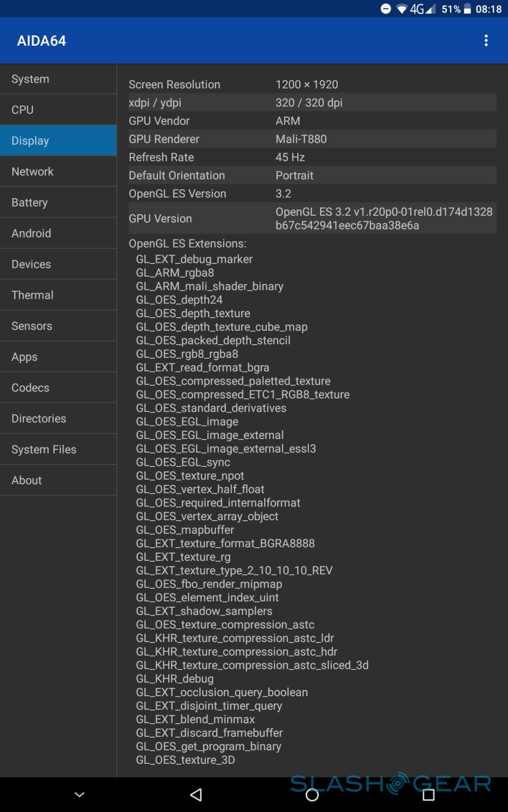Open the three-dot overflow menu

pyautogui.click(x=486, y=41)
